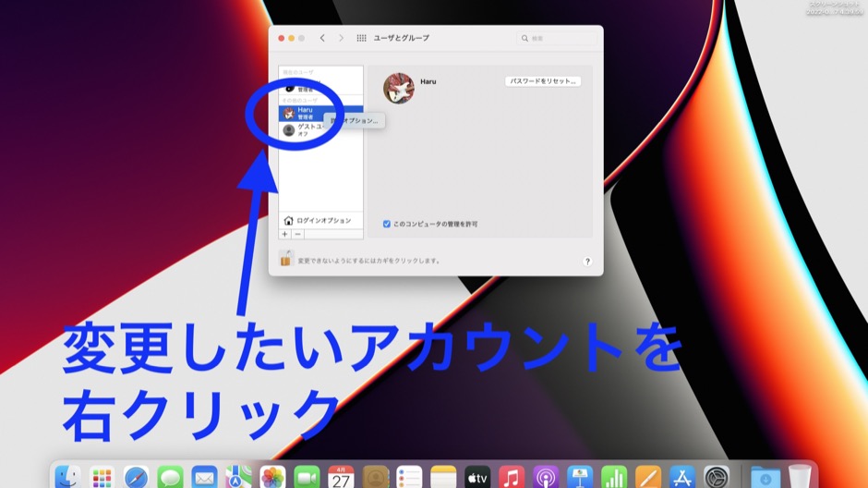Launch Safari from the Dock
This screenshot has width=868, height=488.
[x=136, y=478]
